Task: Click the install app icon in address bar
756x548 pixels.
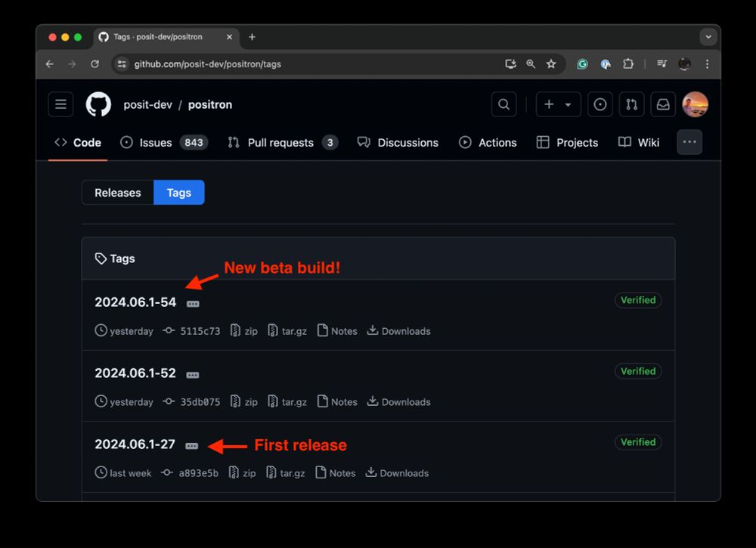Action: 510,64
